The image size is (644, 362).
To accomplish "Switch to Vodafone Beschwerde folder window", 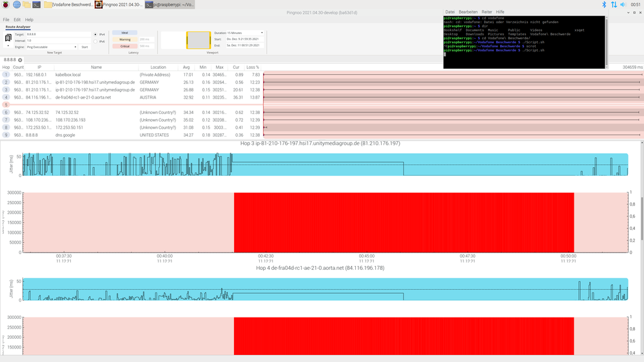I will pos(68,5).
